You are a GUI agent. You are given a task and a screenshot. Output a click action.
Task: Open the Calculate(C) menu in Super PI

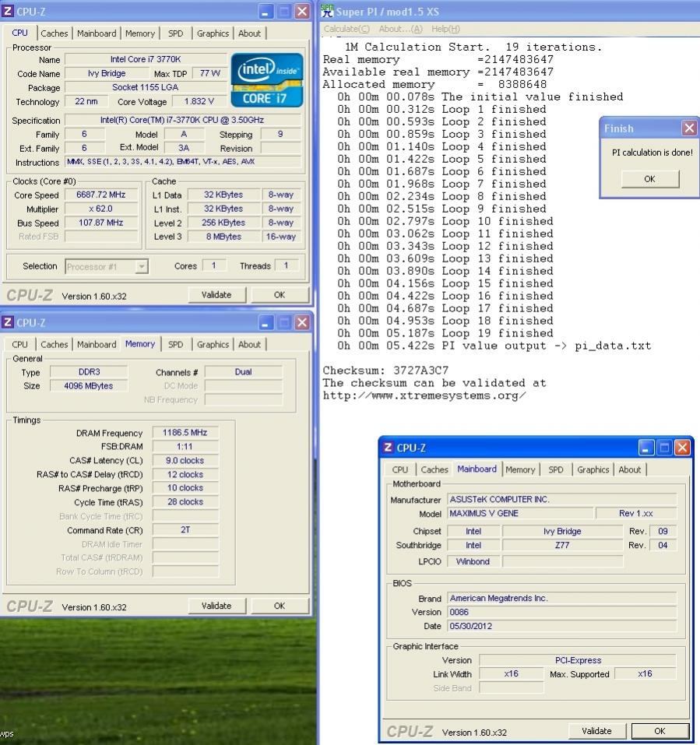pyautogui.click(x=347, y=29)
